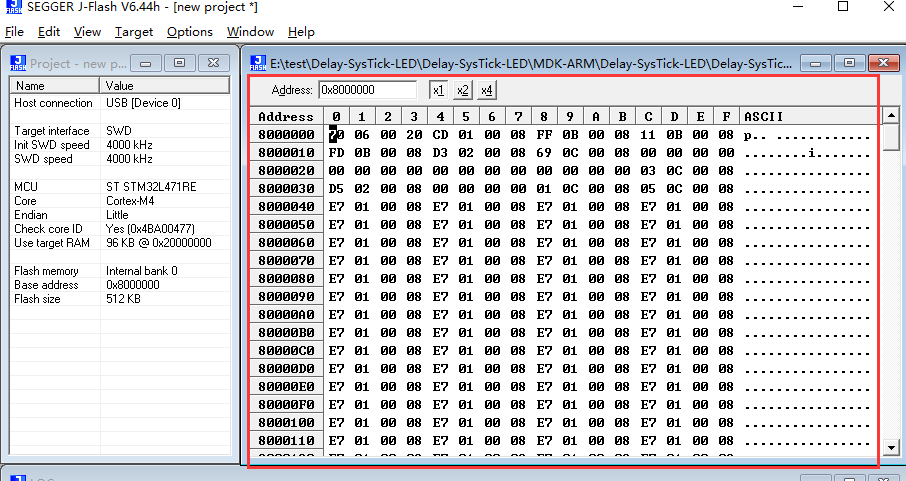Select the Target interface row

(120, 131)
